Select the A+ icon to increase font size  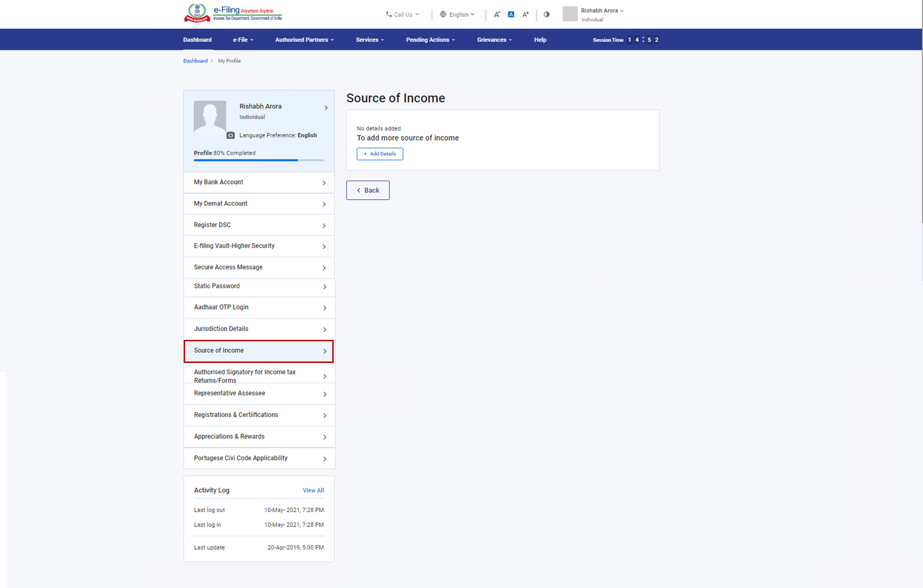coord(525,14)
